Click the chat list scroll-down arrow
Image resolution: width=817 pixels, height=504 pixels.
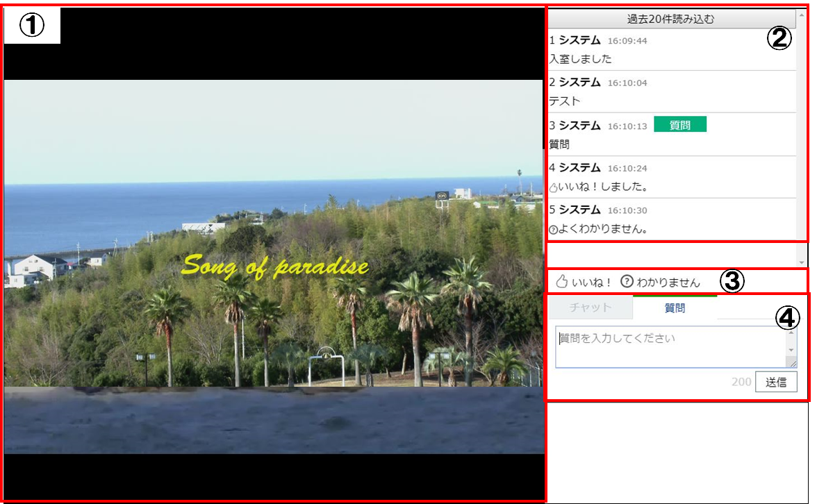(x=802, y=262)
